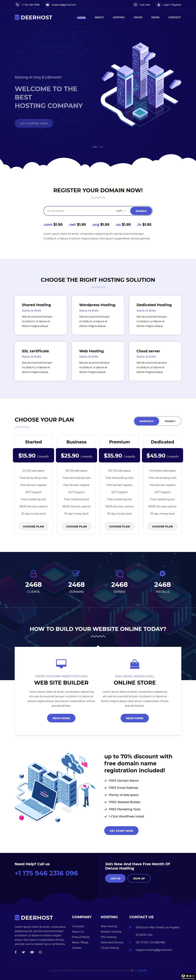Click the Live chat bubble icon
The width and height of the screenshot is (196, 980).
135,5
